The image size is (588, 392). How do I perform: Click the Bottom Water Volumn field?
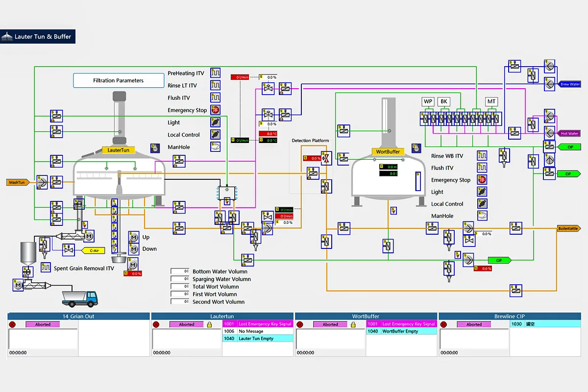[180, 271]
